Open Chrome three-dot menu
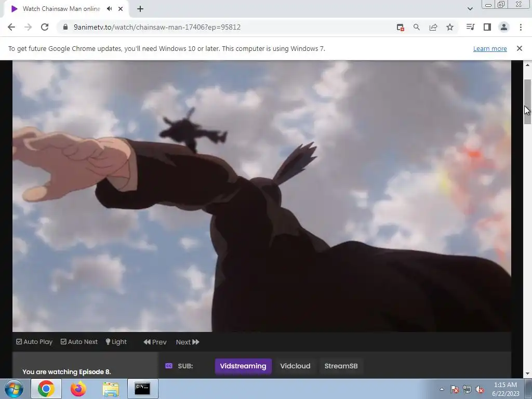This screenshot has width=532, height=399. click(x=521, y=27)
